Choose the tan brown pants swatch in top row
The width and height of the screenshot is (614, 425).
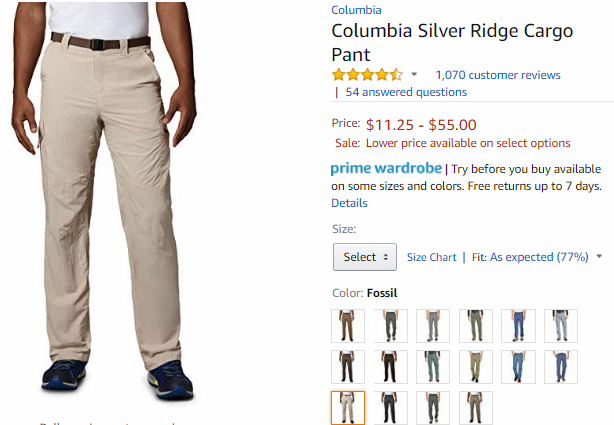pyautogui.click(x=348, y=326)
